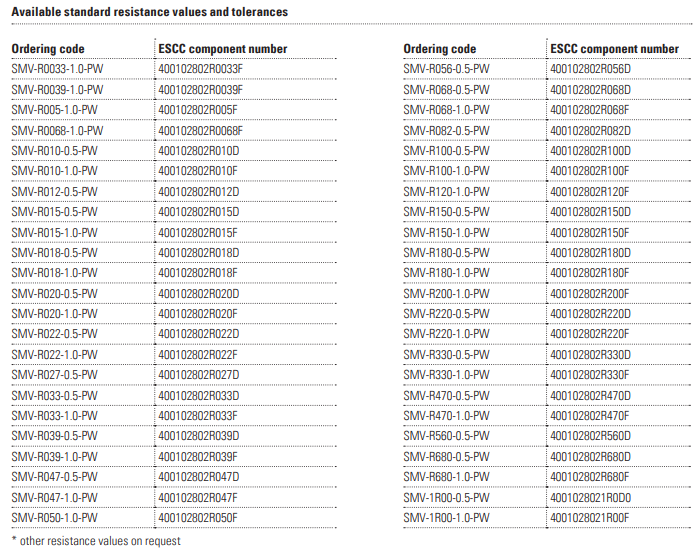Select ESCC number 400102802R560D
695x553 pixels.
pyautogui.click(x=591, y=437)
